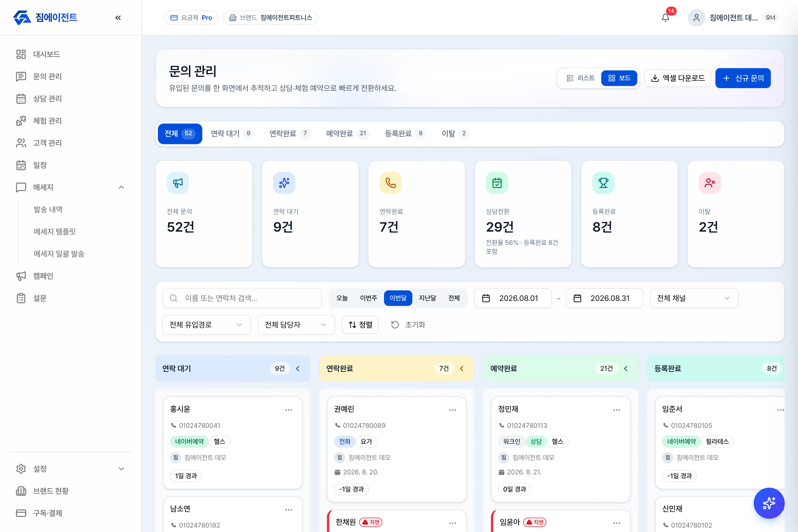
Task: Collapse the 메세지 sidebar submenu
Action: pyautogui.click(x=121, y=187)
